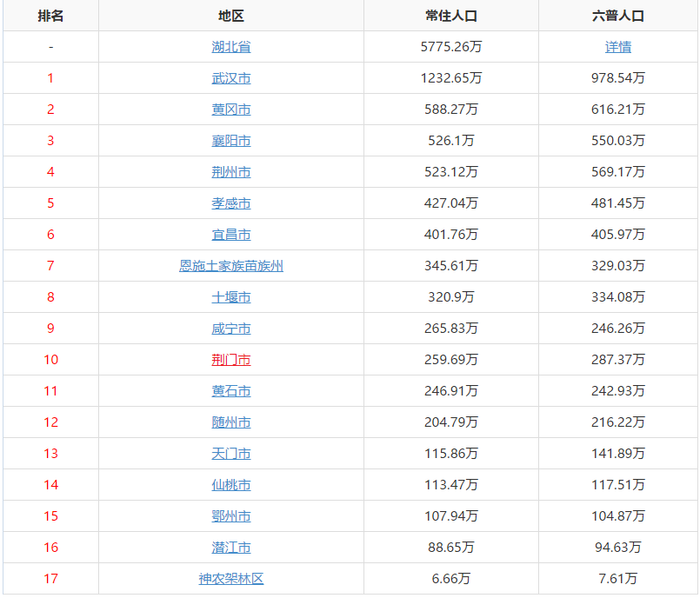Open the 湖北省 province link
Image resolution: width=700 pixels, height=598 pixels.
230,46
